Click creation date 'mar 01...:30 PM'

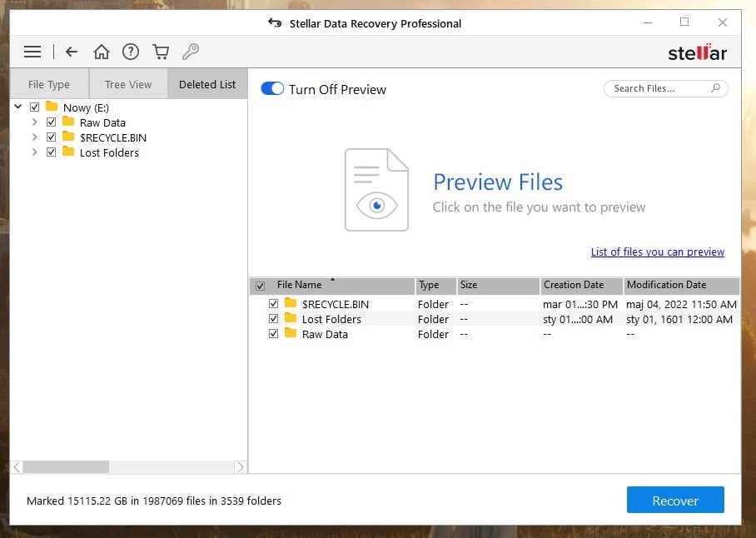580,304
